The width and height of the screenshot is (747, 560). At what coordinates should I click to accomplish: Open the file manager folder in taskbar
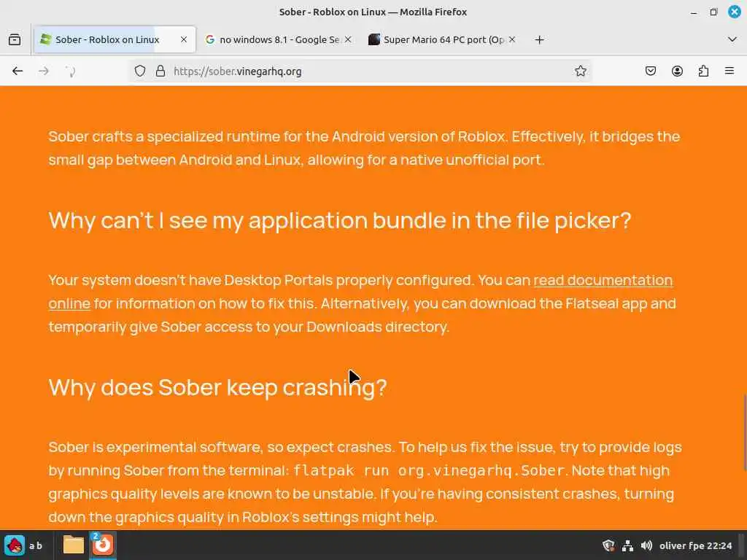pos(74,545)
